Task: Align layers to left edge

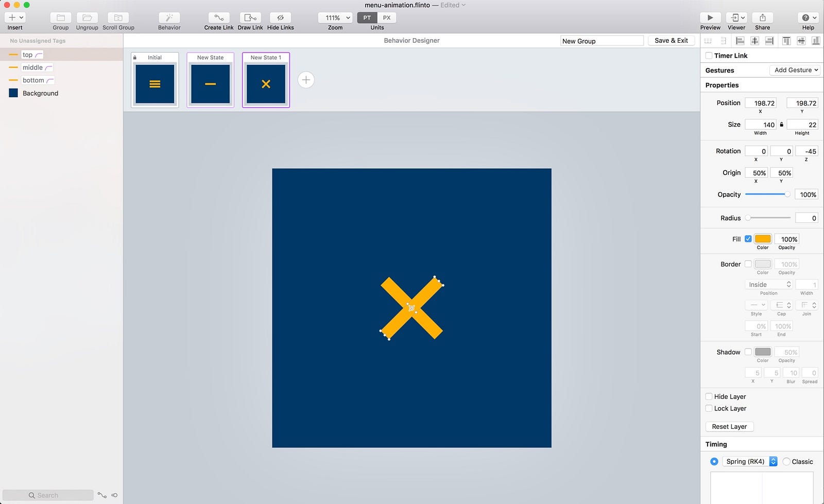Action: click(740, 41)
